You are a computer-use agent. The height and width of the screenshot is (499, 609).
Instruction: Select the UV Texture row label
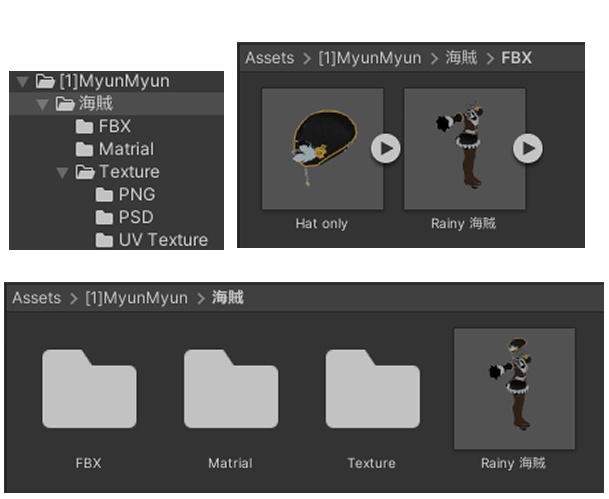tap(164, 240)
